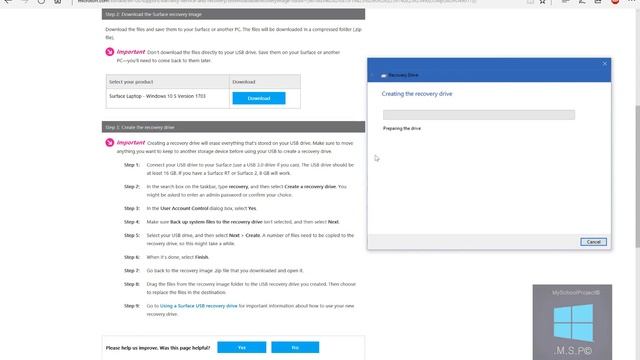Click the 'Step 5:' select USB drive label
640x360 pixels.
point(132,235)
